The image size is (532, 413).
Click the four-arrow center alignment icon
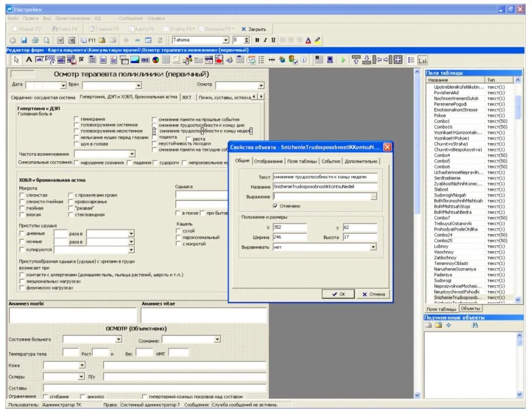point(398,60)
